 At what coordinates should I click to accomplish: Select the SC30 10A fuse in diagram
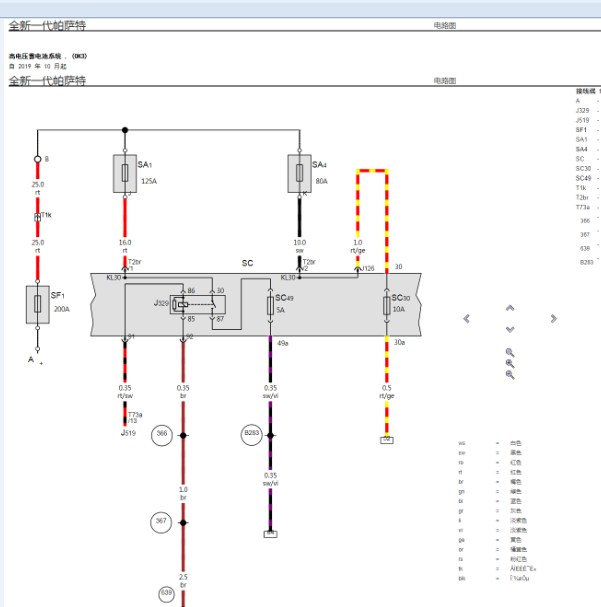[387, 305]
